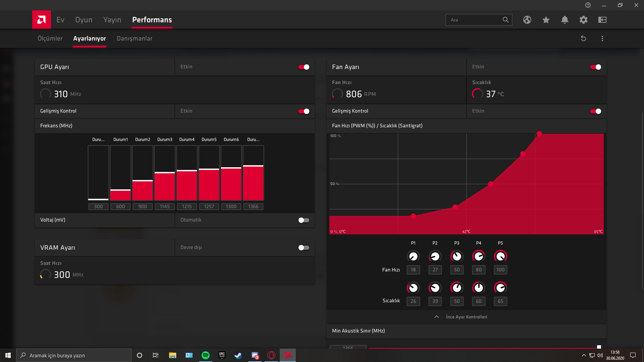Viewport: 644px width, 362px height.
Task: Enable VRAM Ayarı switch
Action: (x=304, y=248)
